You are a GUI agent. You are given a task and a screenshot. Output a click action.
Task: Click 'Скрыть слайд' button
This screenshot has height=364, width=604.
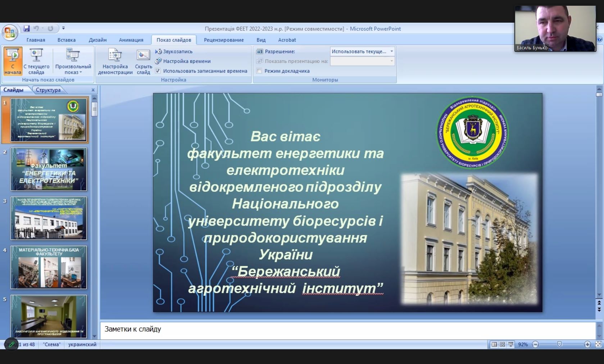click(143, 61)
